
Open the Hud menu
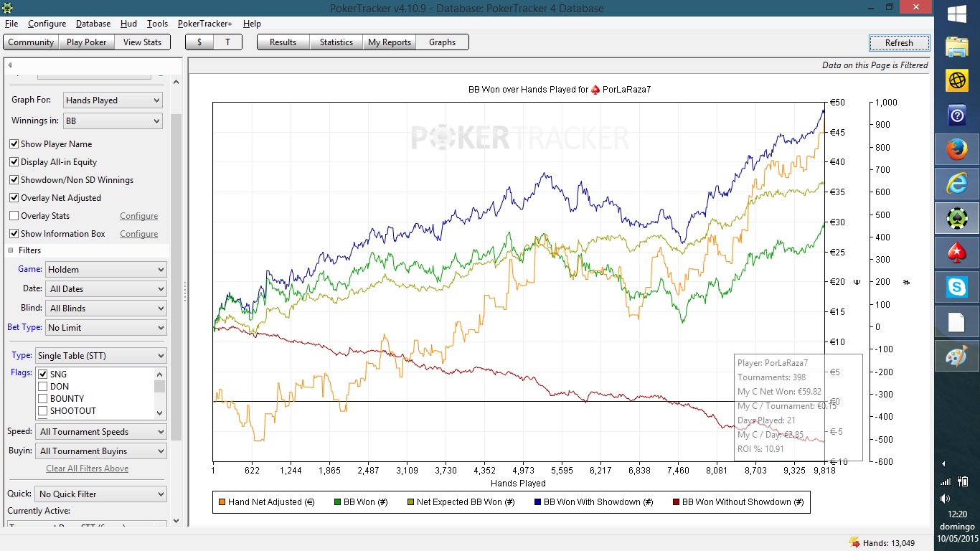coord(128,24)
